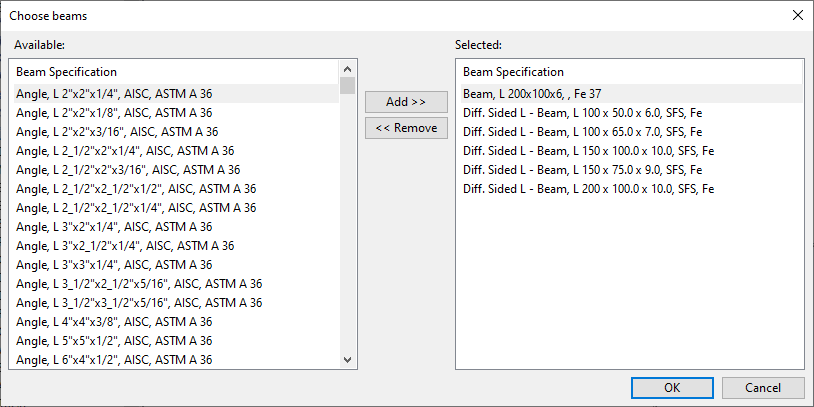This screenshot has height=407, width=814.
Task: Confirm the beam selection with OK
Action: pyautogui.click(x=672, y=387)
